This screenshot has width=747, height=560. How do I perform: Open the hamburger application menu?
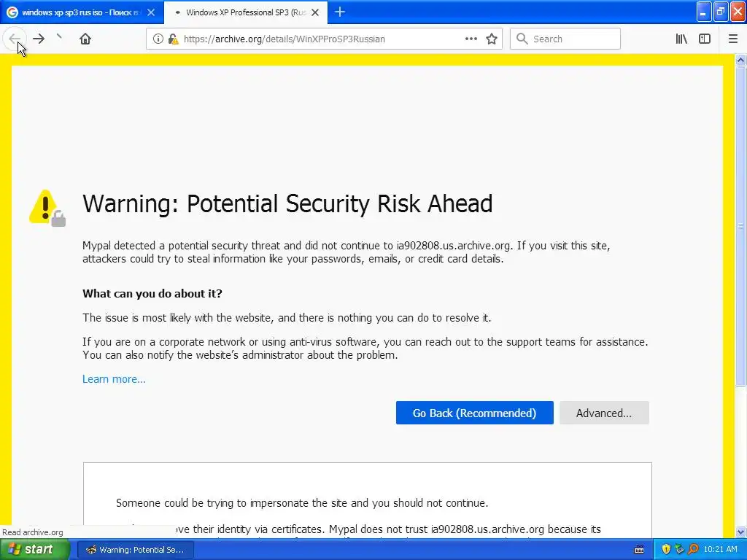pyautogui.click(x=733, y=39)
